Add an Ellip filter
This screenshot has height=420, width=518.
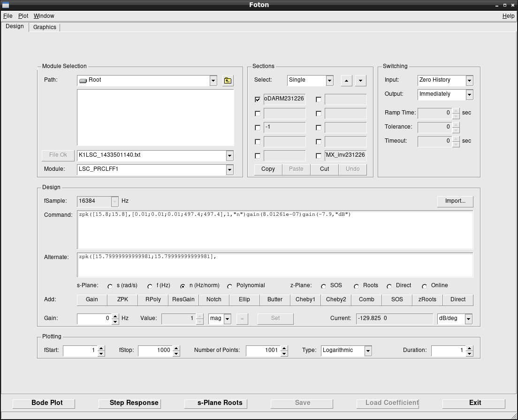point(244,300)
